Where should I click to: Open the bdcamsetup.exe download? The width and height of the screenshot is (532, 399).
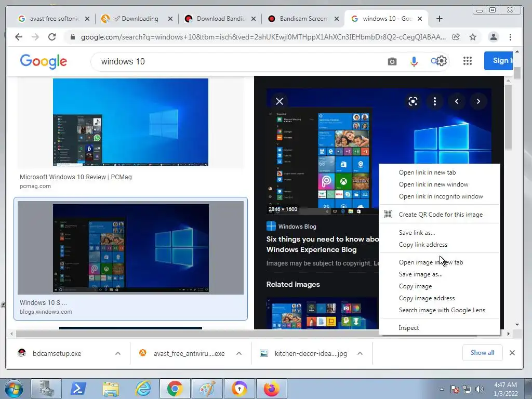tap(57, 353)
